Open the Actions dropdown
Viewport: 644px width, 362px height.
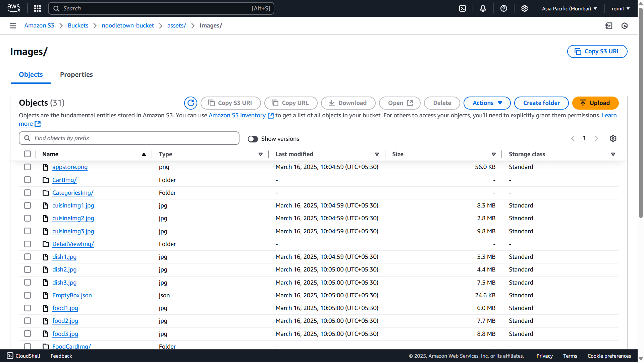pyautogui.click(x=487, y=103)
